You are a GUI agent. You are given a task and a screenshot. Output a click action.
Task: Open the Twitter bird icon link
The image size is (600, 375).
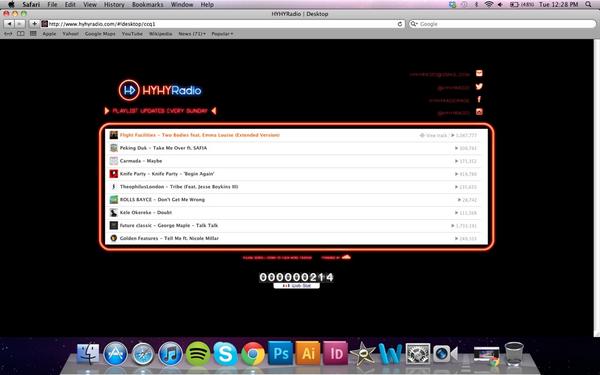[x=479, y=86]
